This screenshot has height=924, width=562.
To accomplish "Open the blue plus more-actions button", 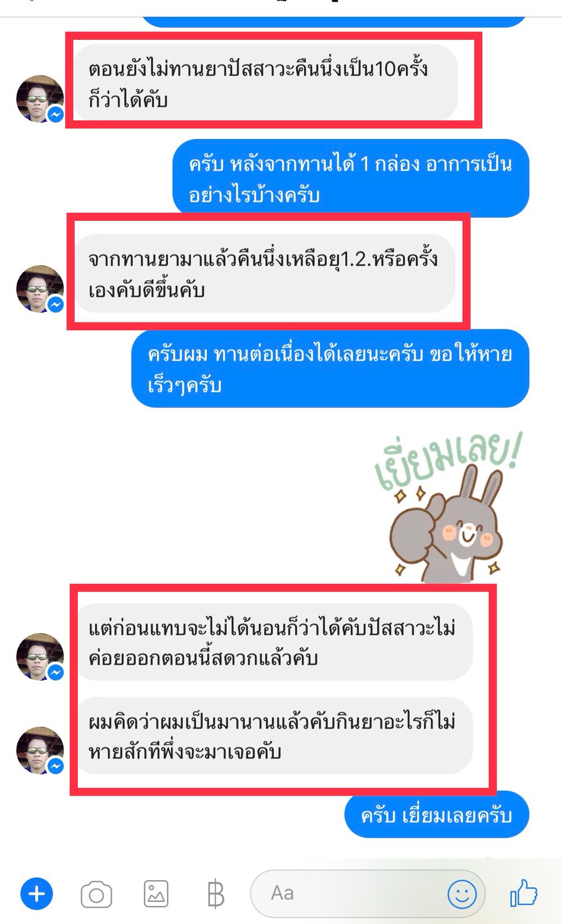I will click(x=37, y=894).
